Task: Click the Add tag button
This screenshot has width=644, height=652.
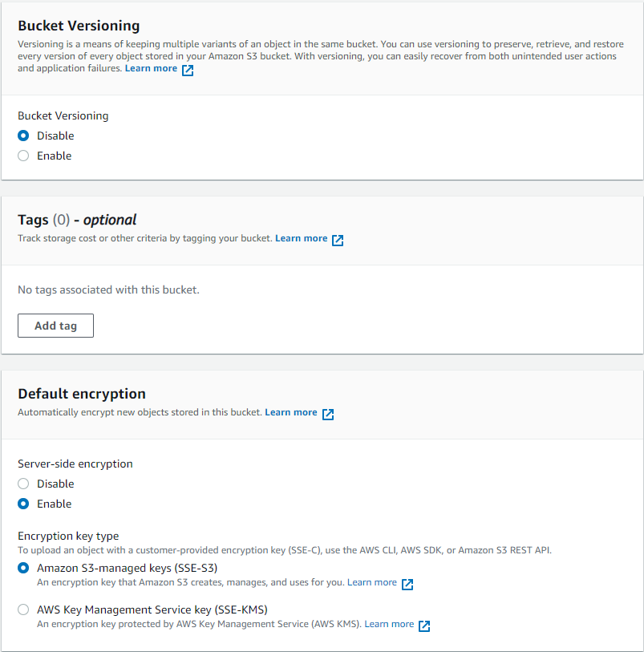Action: tap(55, 326)
